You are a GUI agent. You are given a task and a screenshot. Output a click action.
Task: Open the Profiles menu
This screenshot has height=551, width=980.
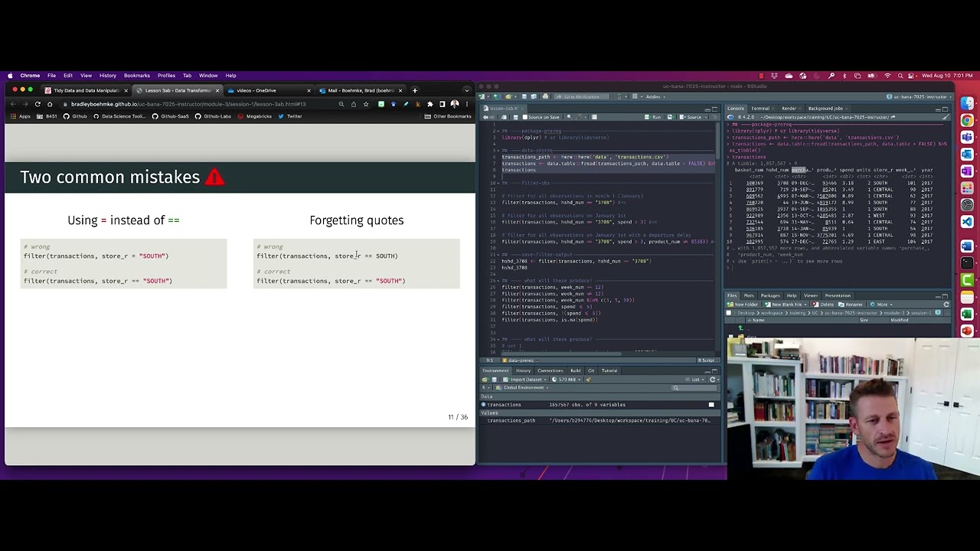(x=166, y=75)
